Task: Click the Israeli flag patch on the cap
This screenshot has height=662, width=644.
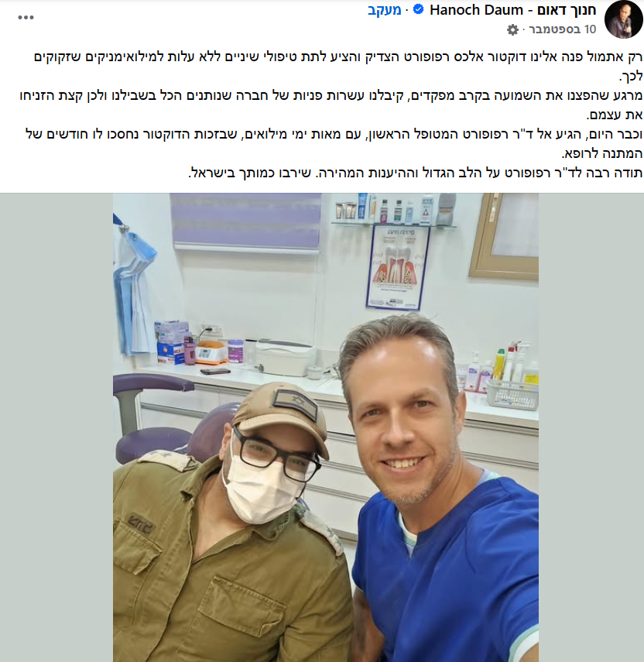Action: [x=297, y=403]
